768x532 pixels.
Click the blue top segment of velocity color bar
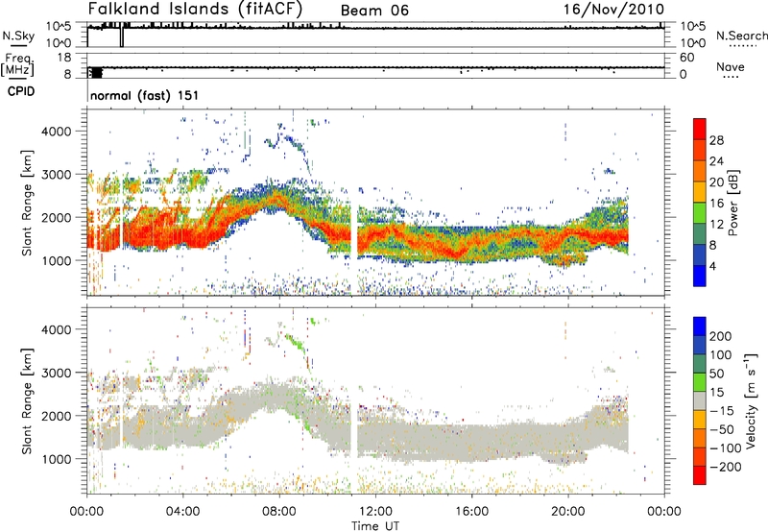(700, 326)
